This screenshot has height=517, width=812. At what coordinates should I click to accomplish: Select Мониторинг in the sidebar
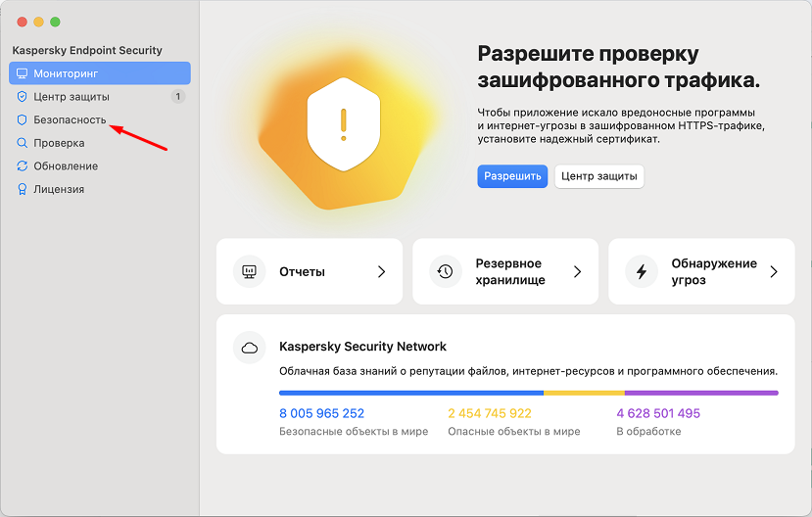tap(66, 73)
